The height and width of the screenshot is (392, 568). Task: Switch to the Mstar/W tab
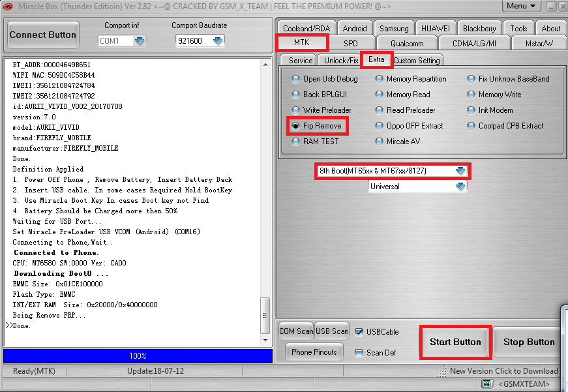[x=539, y=44]
